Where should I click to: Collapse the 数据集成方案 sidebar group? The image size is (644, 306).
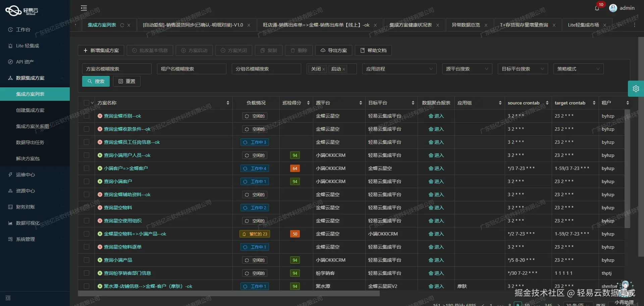tap(35, 78)
